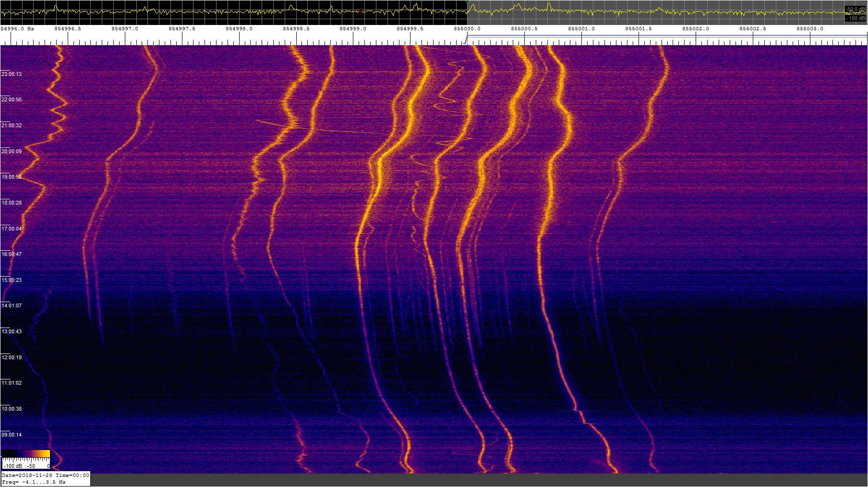The height and width of the screenshot is (487, 868).
Task: Click the 12:00:19 time label
Action: [12, 357]
